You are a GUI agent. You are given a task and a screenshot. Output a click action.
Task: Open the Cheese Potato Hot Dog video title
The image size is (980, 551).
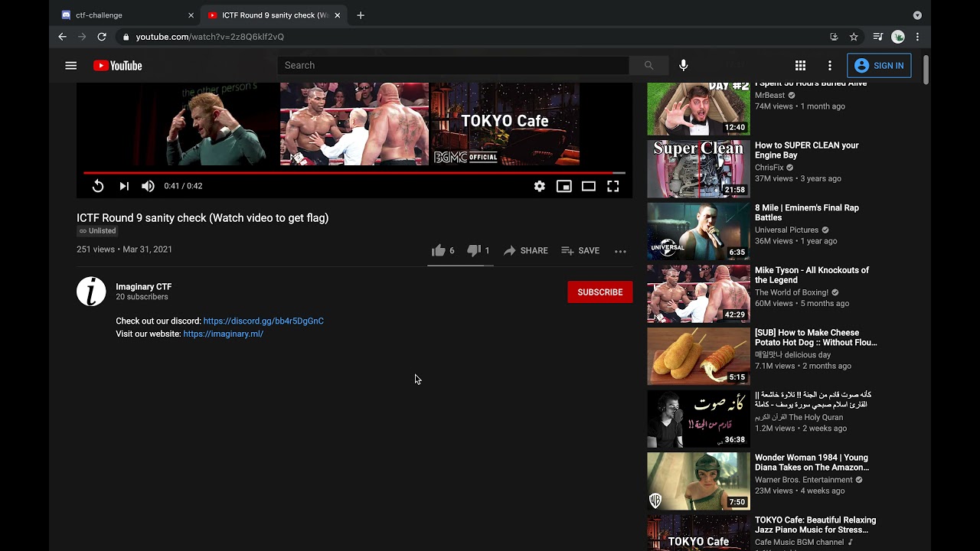click(816, 337)
